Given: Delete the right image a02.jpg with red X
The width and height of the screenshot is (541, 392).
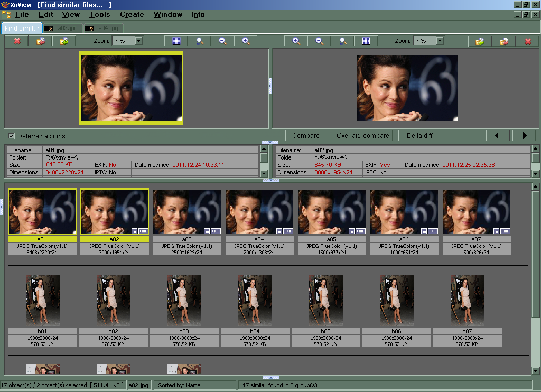Looking at the screenshot, I should pyautogui.click(x=527, y=41).
